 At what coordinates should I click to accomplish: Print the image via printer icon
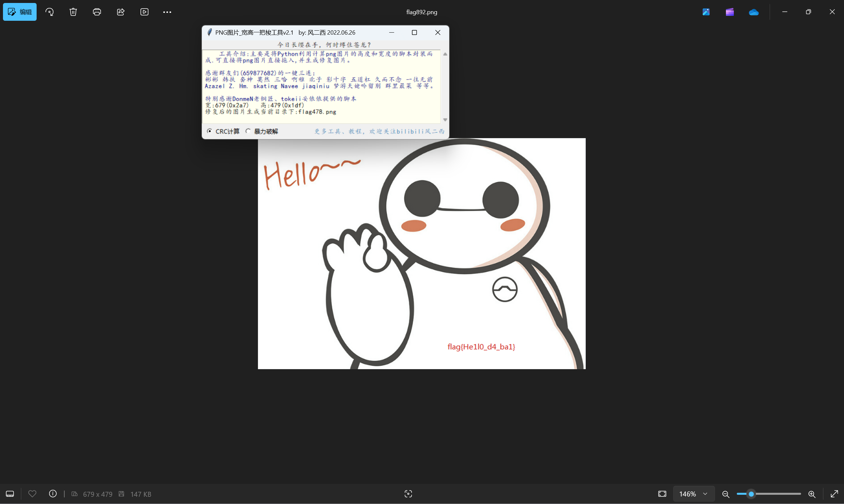[x=97, y=12]
